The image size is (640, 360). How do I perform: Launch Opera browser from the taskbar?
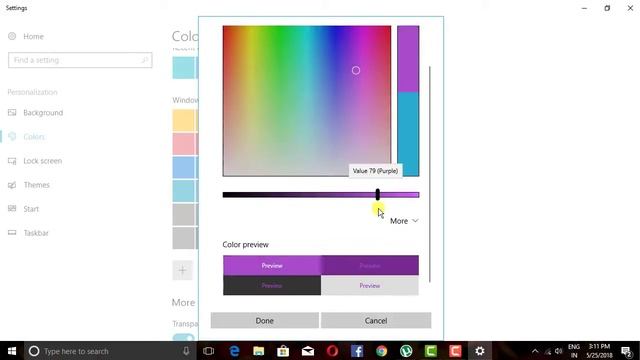(x=332, y=351)
